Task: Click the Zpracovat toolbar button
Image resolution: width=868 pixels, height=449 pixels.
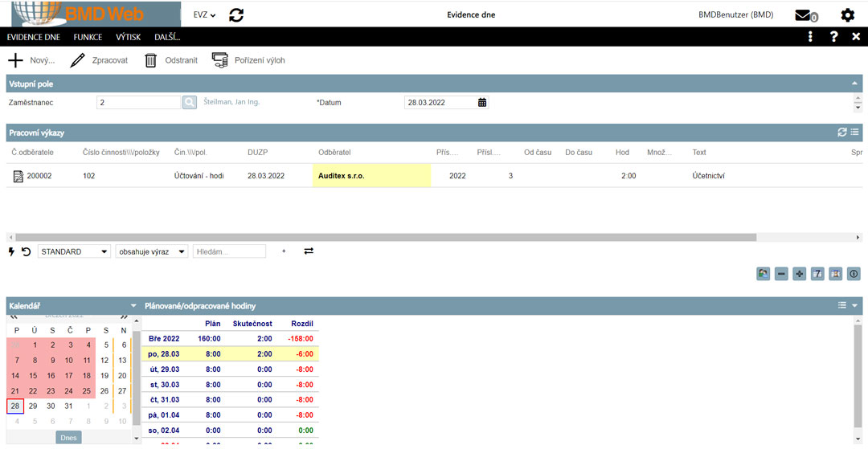Action: tap(100, 60)
